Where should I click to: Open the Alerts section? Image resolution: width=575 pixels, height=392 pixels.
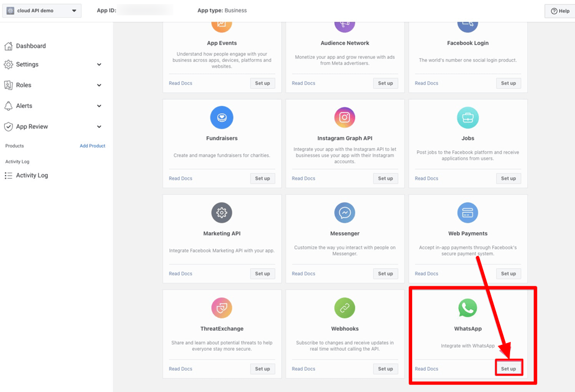(x=24, y=106)
